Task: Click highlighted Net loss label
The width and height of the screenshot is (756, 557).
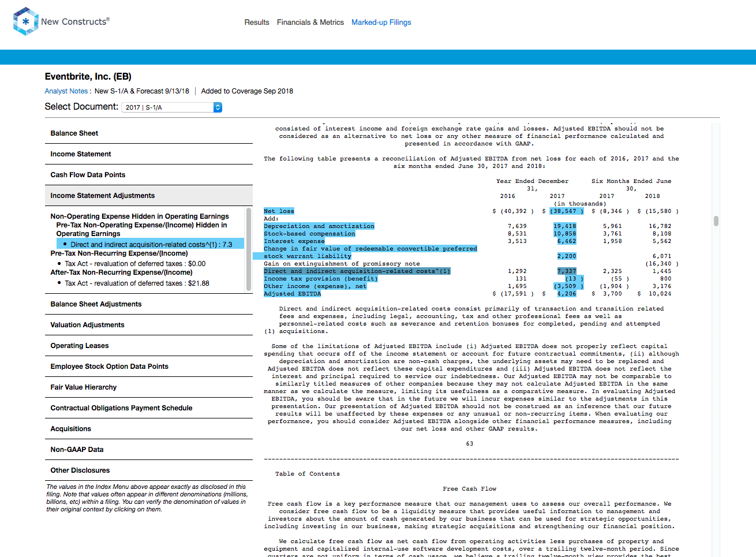Action: click(x=279, y=211)
